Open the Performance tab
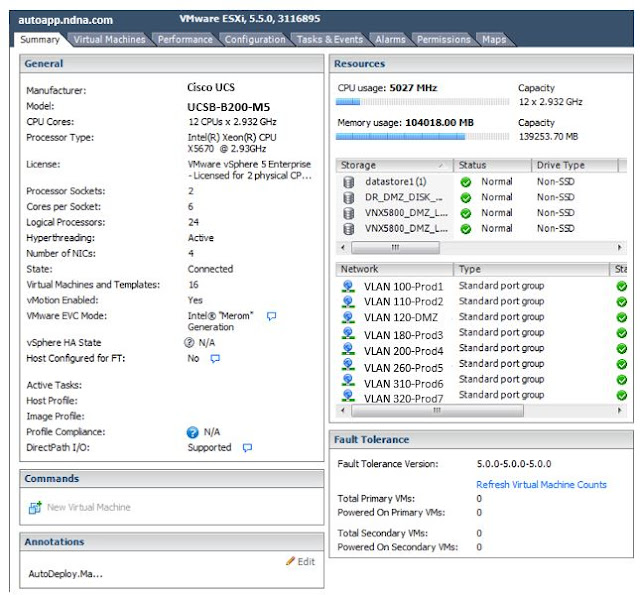Viewport: 640px width, 595px height. [x=185, y=40]
